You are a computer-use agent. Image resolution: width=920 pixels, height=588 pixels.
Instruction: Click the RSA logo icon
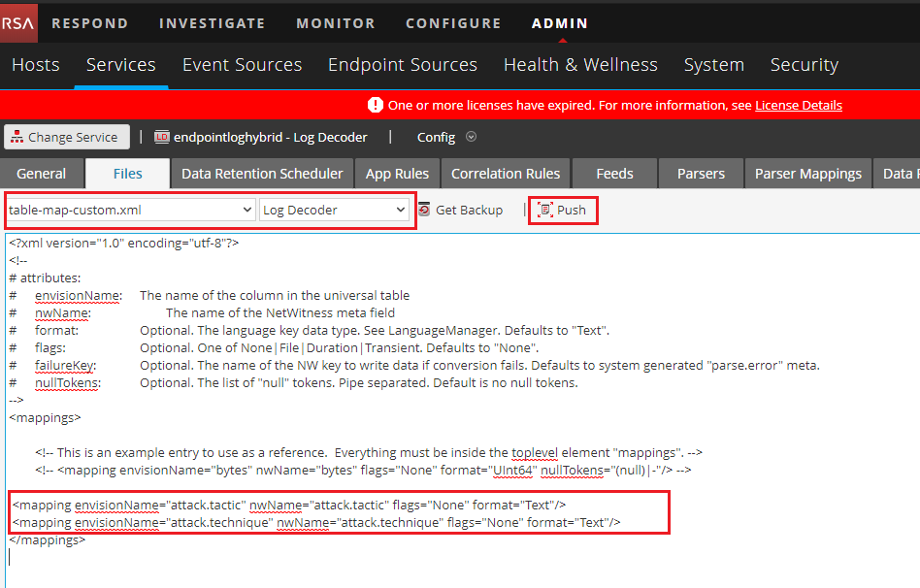coord(18,22)
